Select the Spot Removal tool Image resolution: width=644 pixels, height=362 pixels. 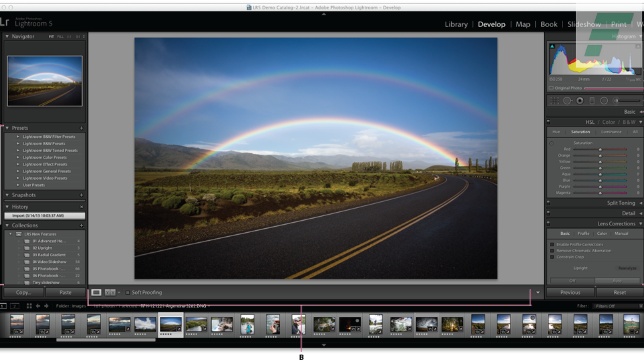pyautogui.click(x=568, y=101)
